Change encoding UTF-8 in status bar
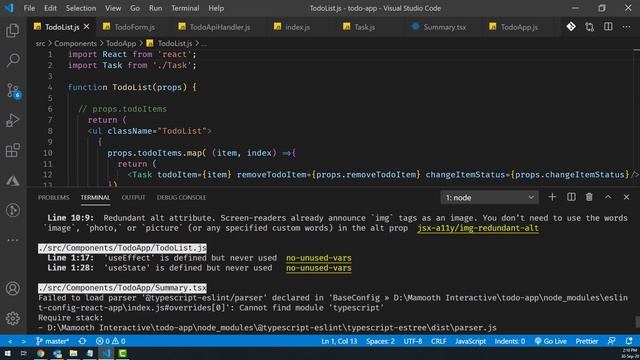The height and width of the screenshot is (360, 640). (413, 341)
